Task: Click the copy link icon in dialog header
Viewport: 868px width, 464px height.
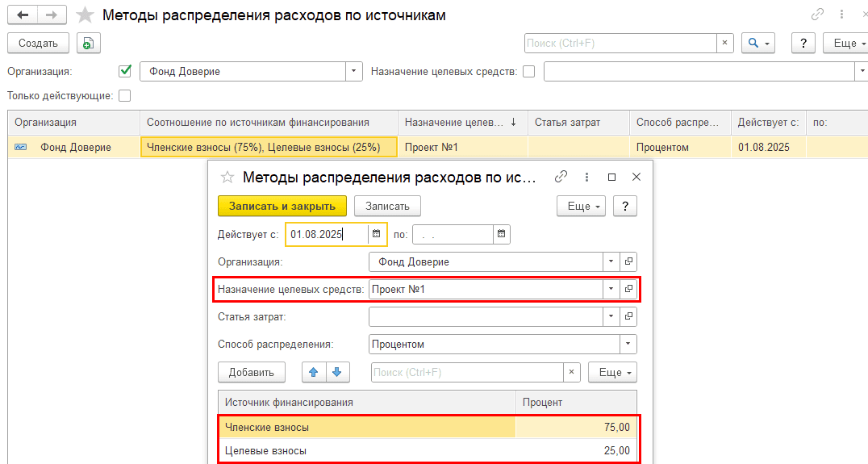Action: point(561,177)
